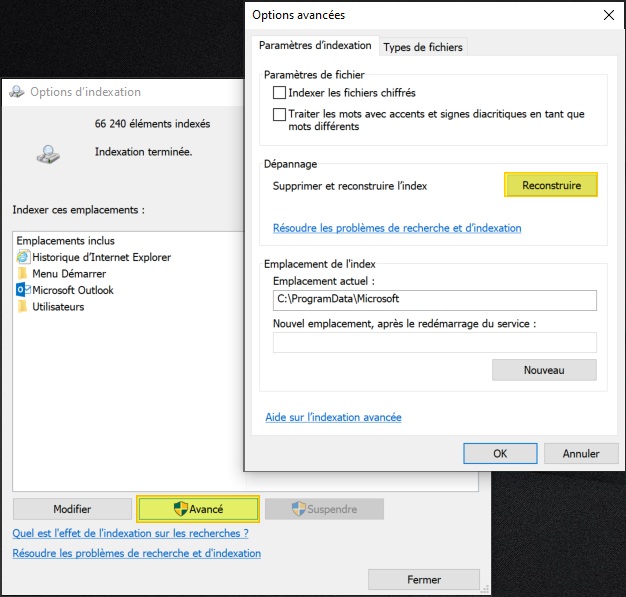
Task: Select Utilisateurs entry
Action: 58,307
